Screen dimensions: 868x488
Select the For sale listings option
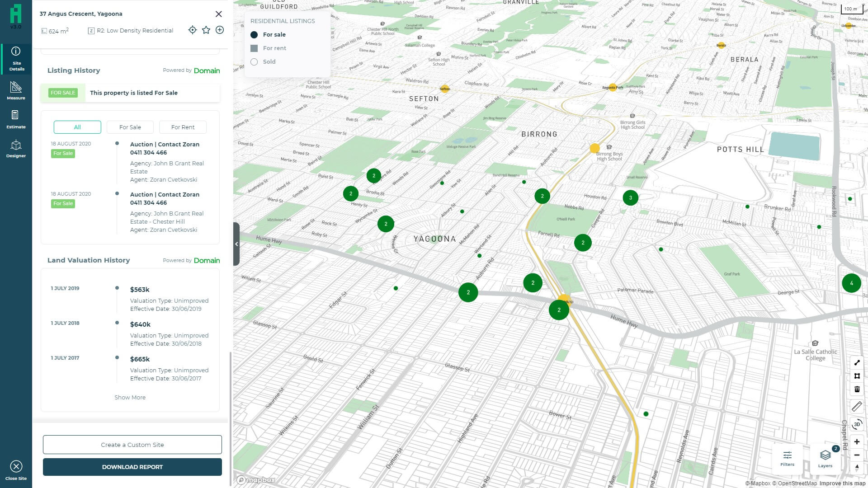pyautogui.click(x=268, y=35)
